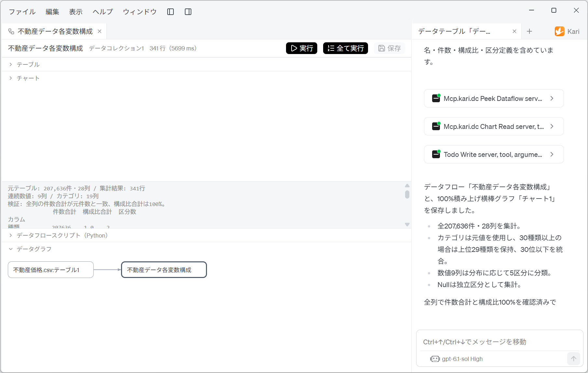Click the chat message input field

point(500,342)
